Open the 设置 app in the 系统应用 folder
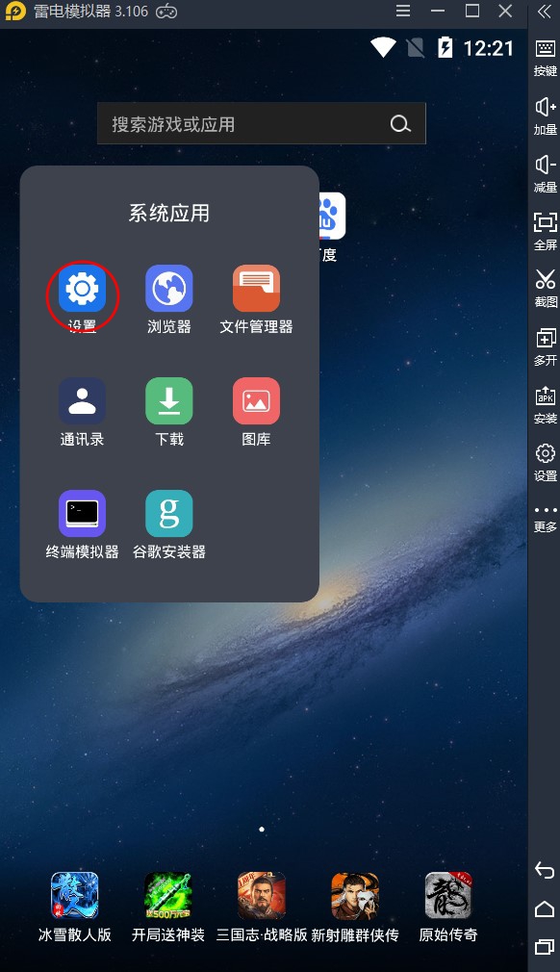This screenshot has width=560, height=972. [x=83, y=289]
